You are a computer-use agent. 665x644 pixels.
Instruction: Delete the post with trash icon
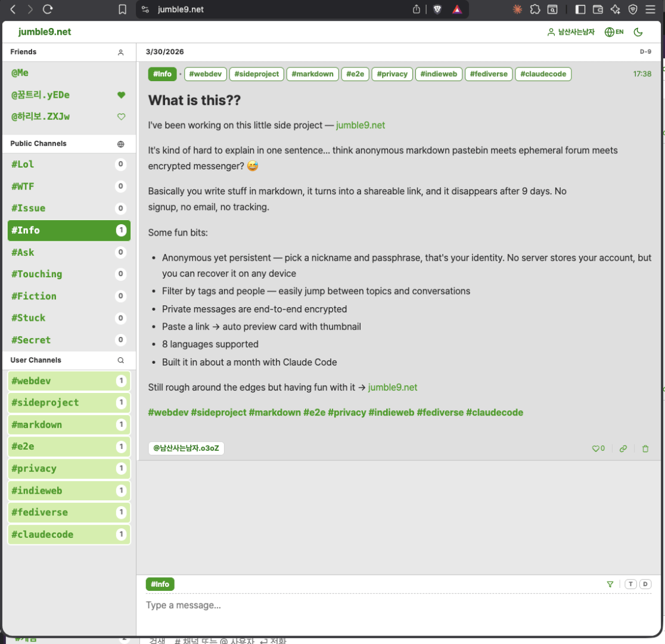(x=645, y=449)
